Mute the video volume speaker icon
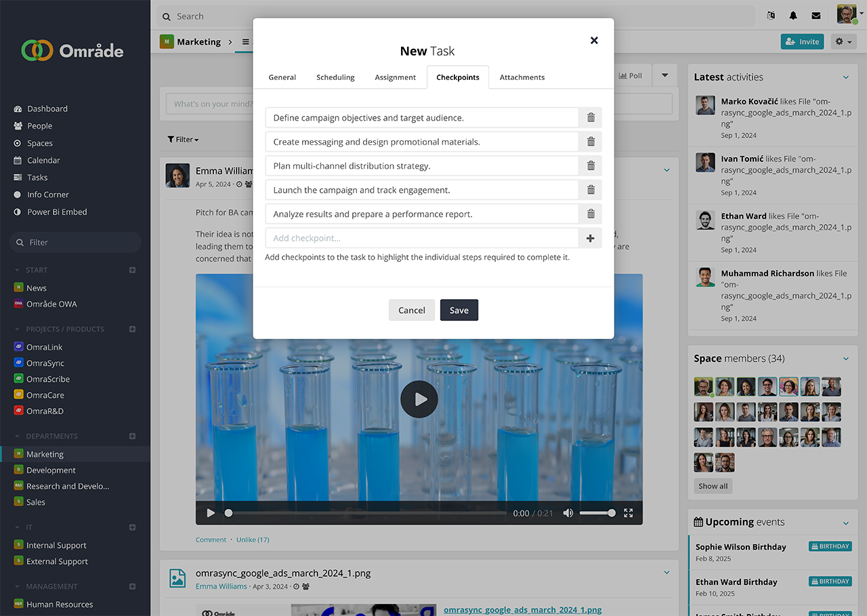Viewport: 867px width, 616px height. tap(568, 513)
